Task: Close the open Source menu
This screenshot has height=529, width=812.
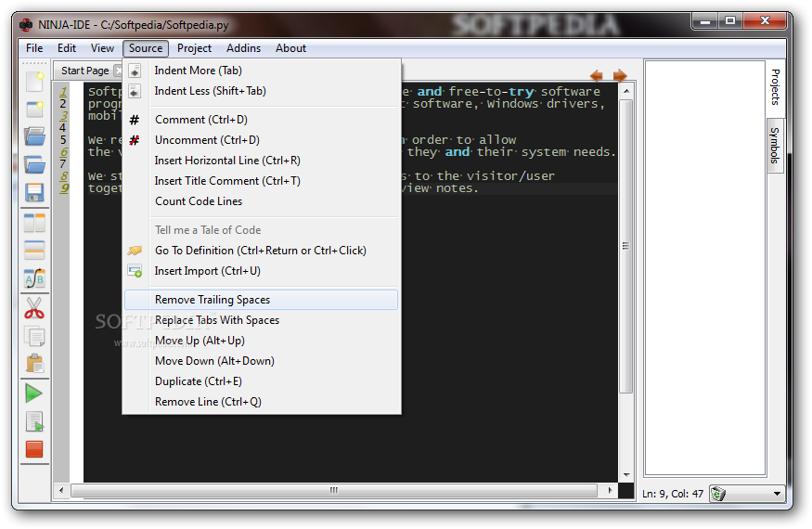Action: click(146, 48)
